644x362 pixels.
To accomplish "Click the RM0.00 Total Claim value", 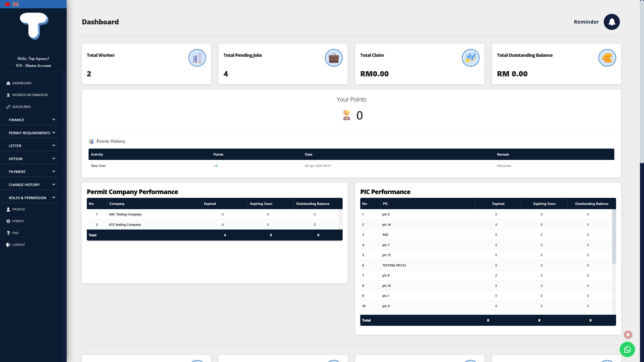I will 374,74.
